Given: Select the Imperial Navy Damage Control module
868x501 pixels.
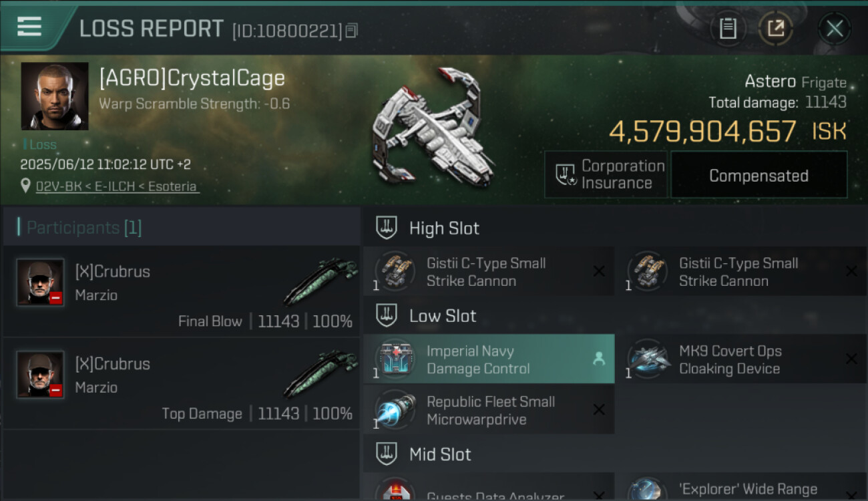Looking at the screenshot, I should (488, 359).
